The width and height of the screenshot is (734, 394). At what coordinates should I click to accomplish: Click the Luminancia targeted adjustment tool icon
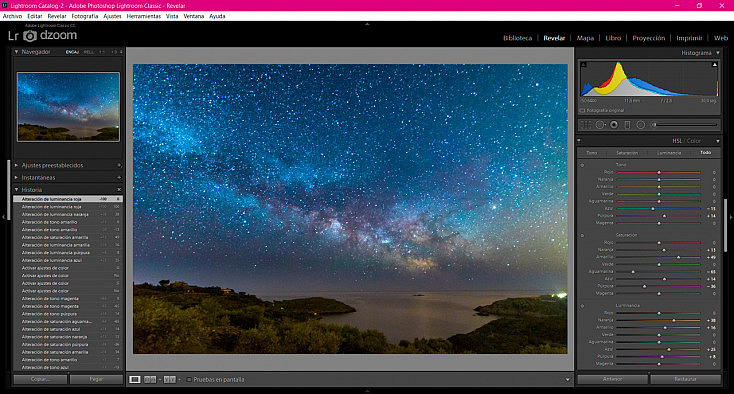pos(582,306)
